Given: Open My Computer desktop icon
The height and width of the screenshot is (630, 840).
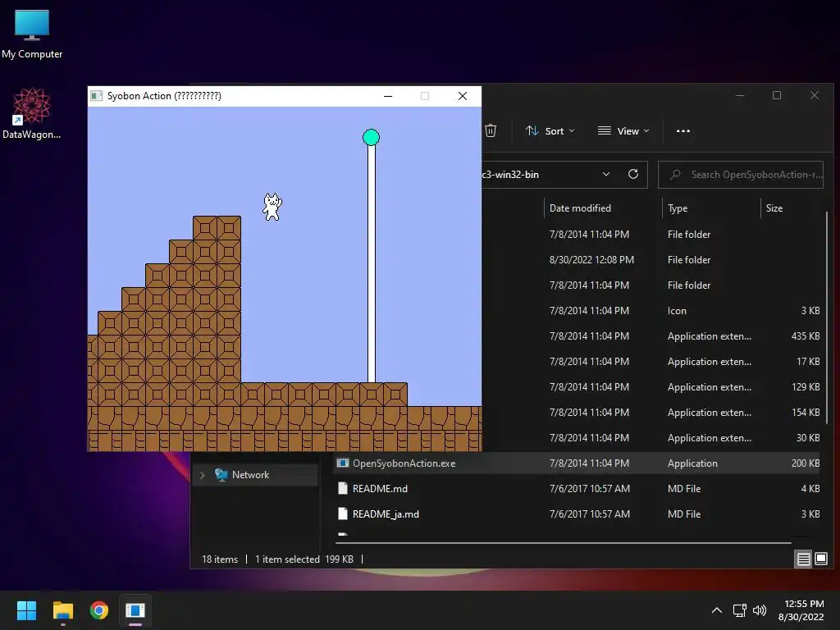Looking at the screenshot, I should pyautogui.click(x=32, y=34).
